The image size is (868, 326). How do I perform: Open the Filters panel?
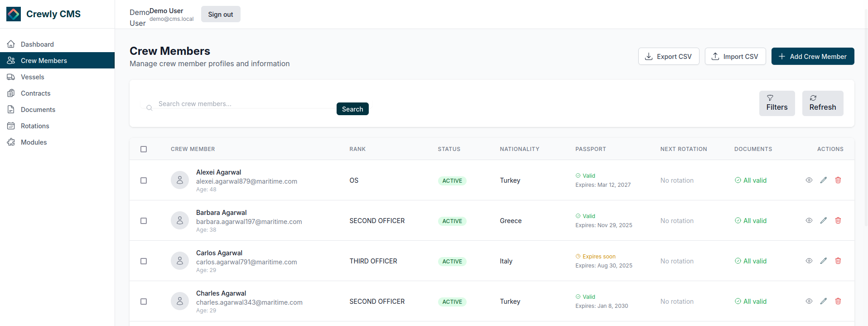click(x=777, y=103)
